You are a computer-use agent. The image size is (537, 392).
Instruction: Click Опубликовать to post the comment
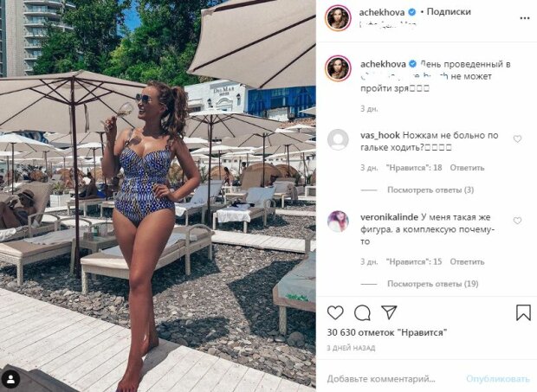(x=498, y=379)
